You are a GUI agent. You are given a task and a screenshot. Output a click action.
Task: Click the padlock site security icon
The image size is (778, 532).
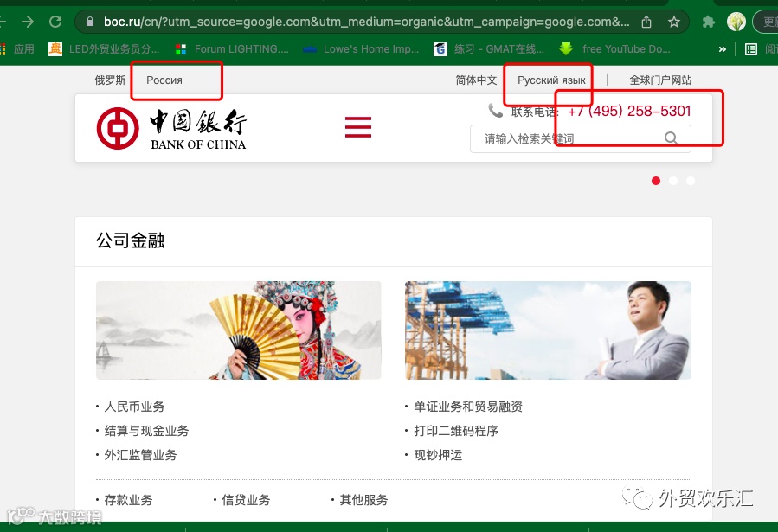coord(90,22)
